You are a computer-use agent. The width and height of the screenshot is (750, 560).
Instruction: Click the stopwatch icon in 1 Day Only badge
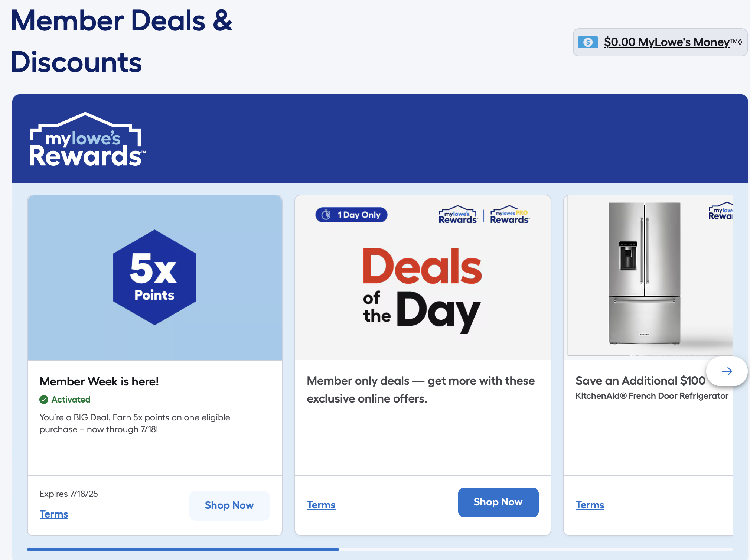[x=326, y=215]
